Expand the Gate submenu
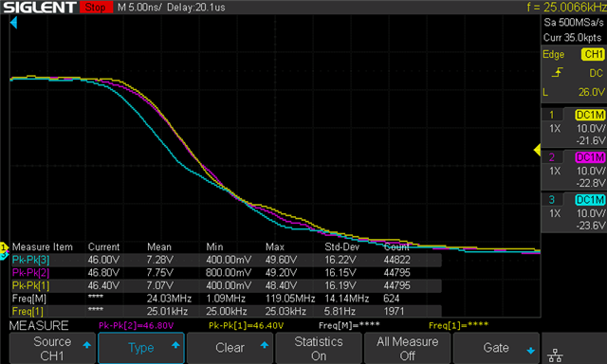The width and height of the screenshot is (607, 364). click(496, 348)
